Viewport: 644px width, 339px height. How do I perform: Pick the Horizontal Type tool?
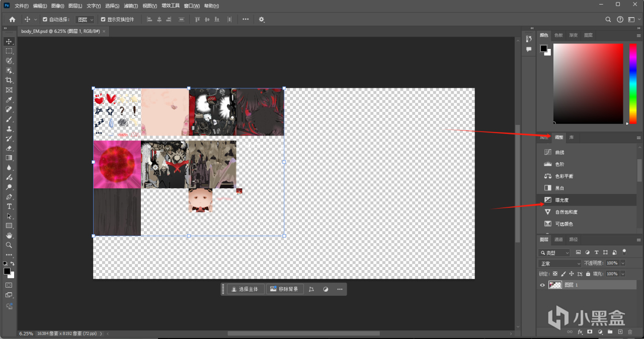[9, 207]
